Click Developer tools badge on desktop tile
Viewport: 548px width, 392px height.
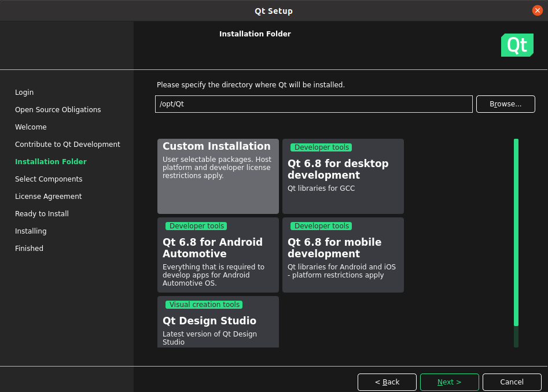click(322, 147)
